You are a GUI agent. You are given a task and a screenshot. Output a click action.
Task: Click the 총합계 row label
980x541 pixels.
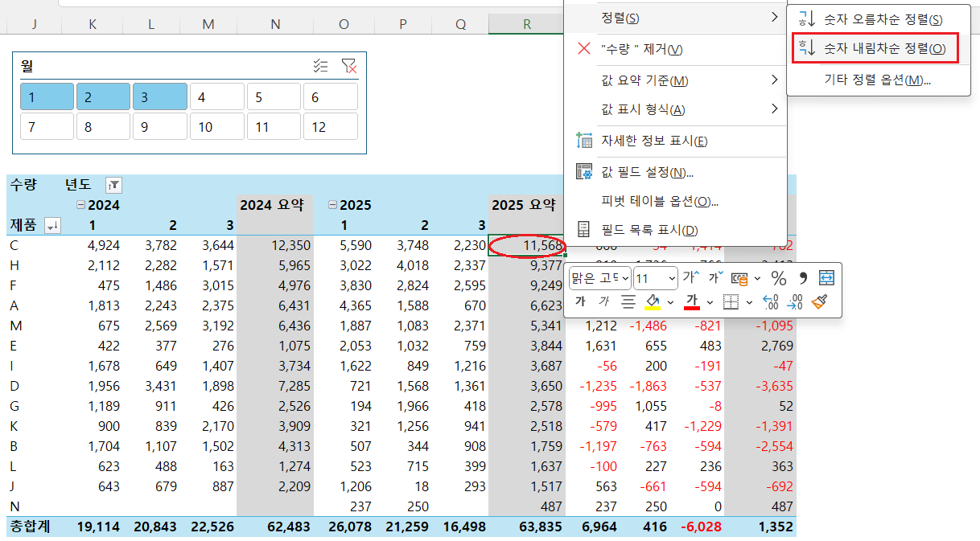click(29, 527)
